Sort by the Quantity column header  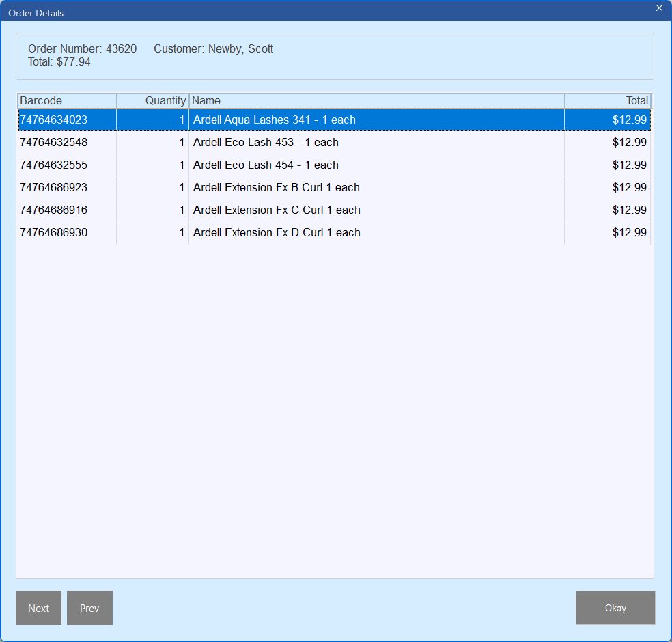(153, 100)
